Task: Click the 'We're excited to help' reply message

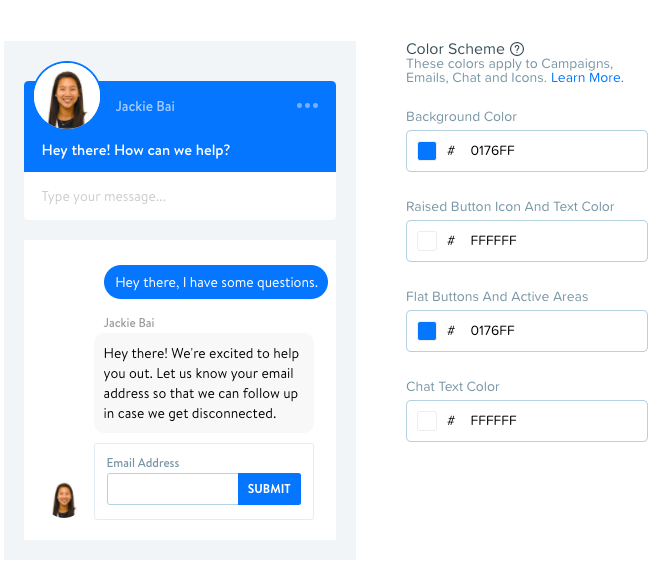Action: [204, 383]
